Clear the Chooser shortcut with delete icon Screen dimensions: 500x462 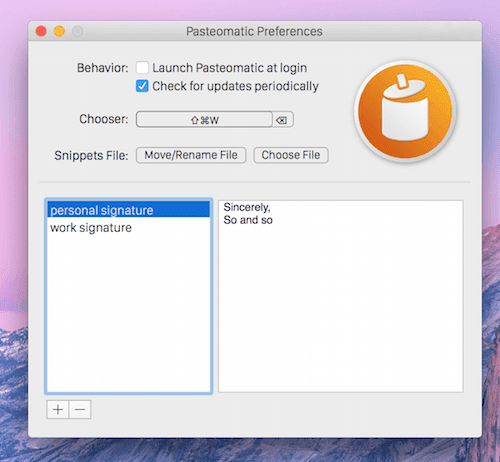point(282,120)
